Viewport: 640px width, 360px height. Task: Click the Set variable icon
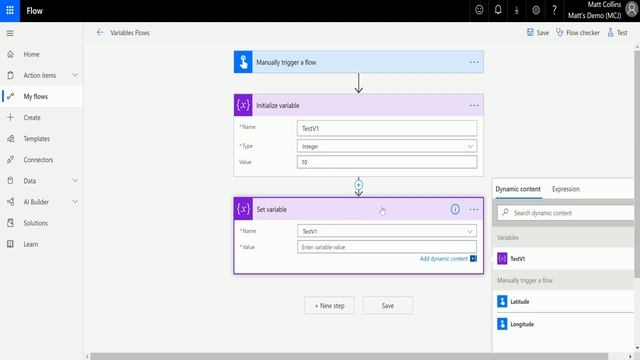(243, 209)
